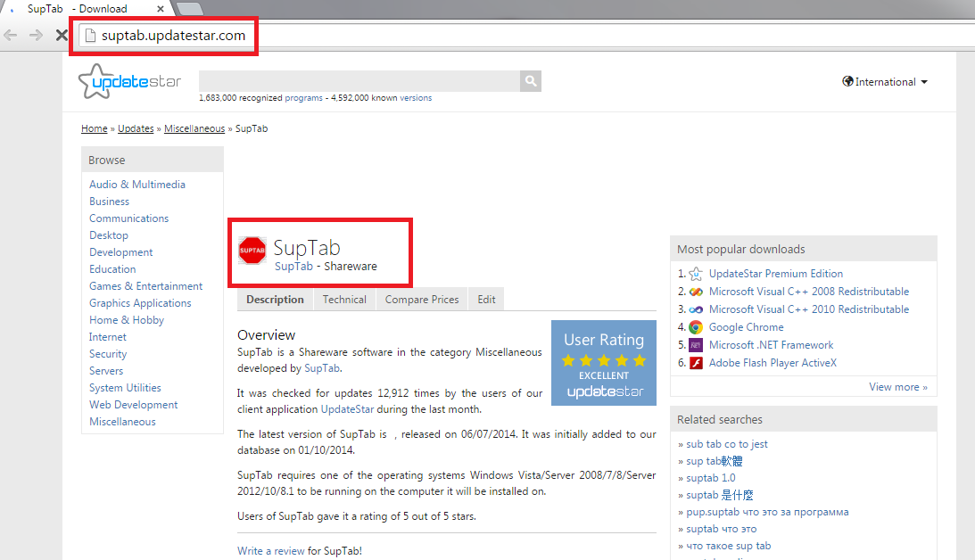This screenshot has height=560, width=975.
Task: Select the Edit tab
Action: (x=486, y=300)
